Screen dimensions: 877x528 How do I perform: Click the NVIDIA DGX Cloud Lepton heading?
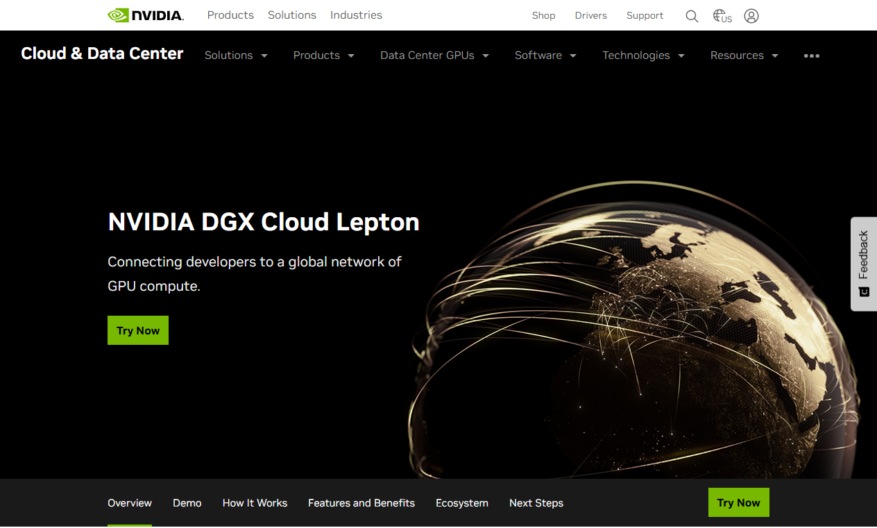pyautogui.click(x=263, y=222)
